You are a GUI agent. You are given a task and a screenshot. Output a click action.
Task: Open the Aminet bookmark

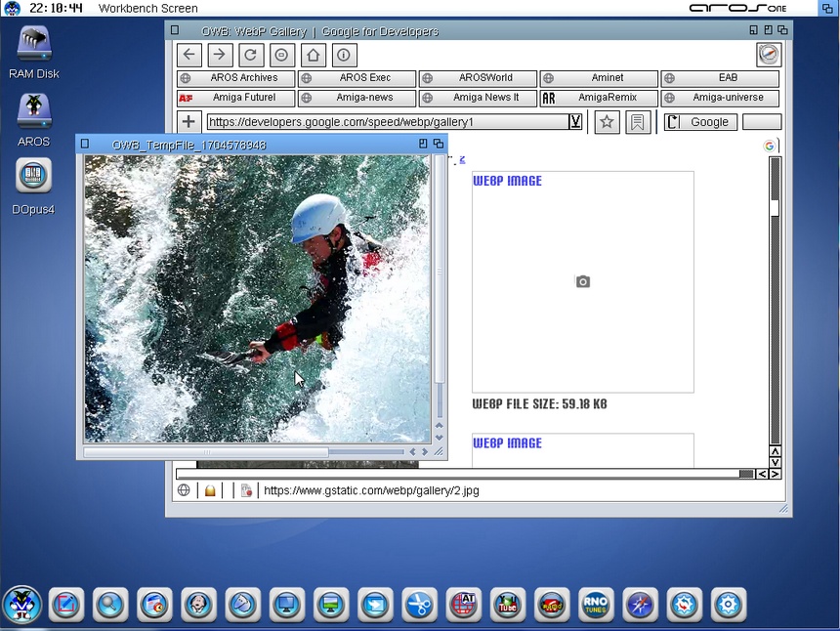599,78
